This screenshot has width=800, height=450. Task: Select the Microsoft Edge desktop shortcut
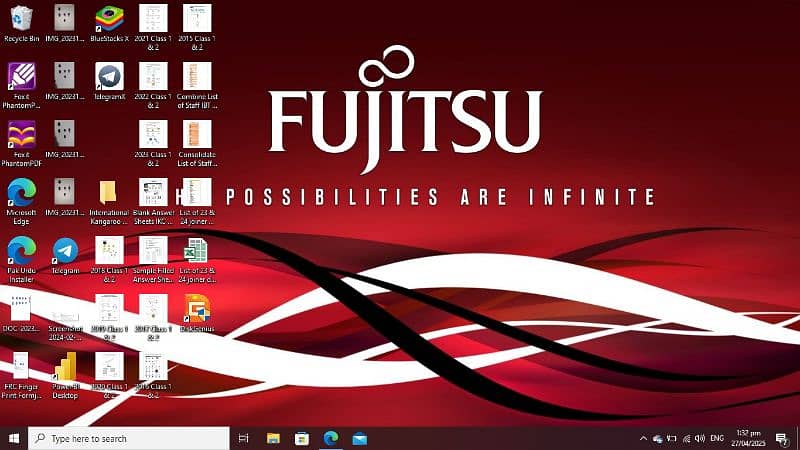pyautogui.click(x=21, y=202)
